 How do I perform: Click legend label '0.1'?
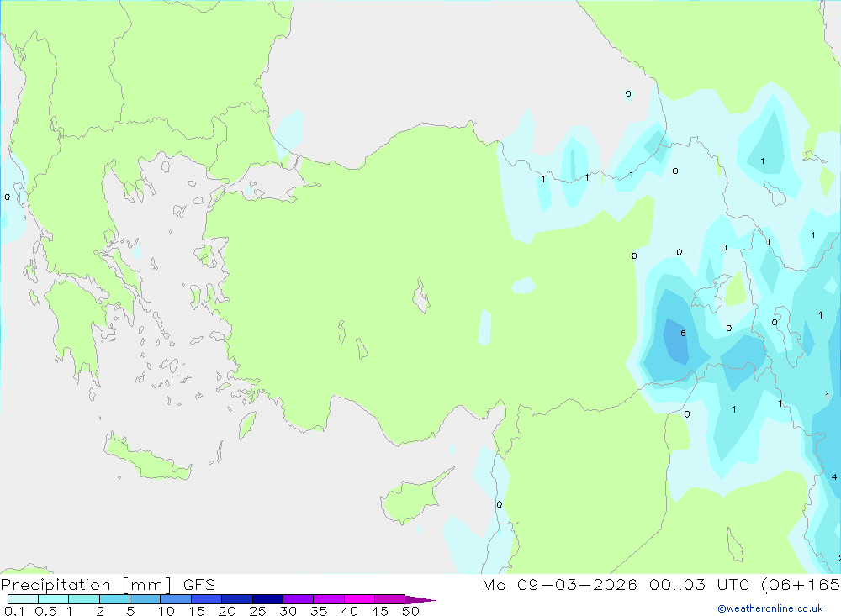[14, 611]
